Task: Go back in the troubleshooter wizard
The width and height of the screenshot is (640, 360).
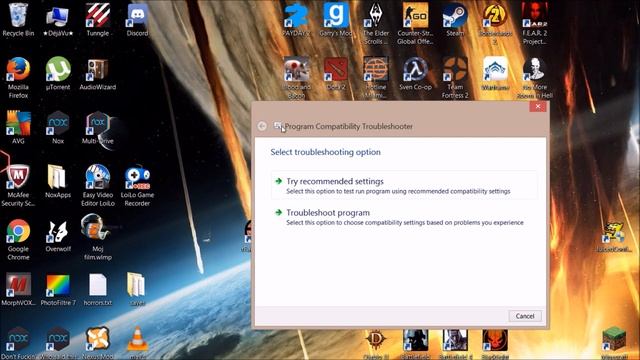Action: pos(262,126)
